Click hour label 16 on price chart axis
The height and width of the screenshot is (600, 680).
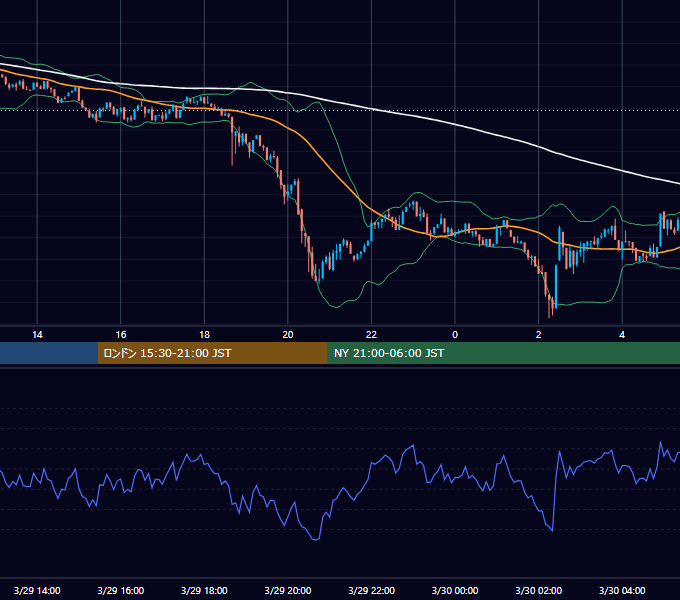[x=121, y=335]
